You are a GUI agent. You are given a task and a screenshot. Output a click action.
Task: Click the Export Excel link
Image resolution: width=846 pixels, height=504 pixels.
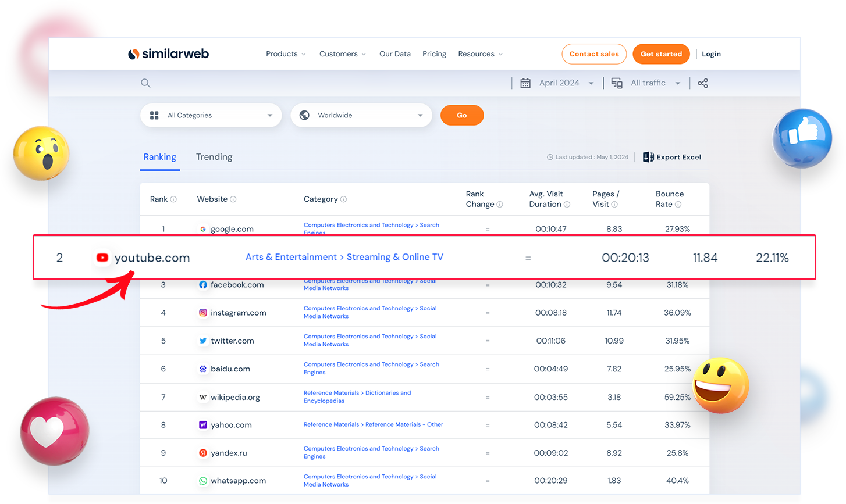[x=672, y=157]
